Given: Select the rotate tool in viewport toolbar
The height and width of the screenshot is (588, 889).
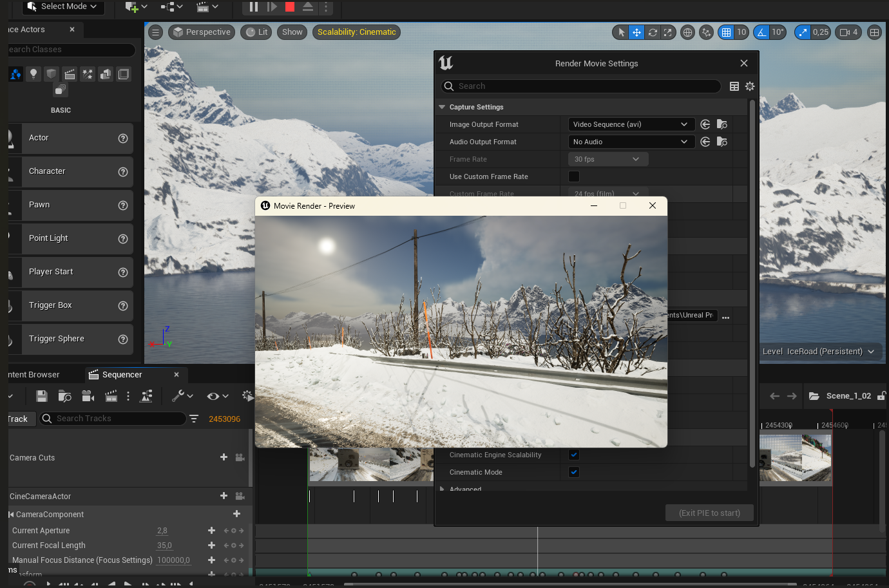Looking at the screenshot, I should tap(653, 32).
